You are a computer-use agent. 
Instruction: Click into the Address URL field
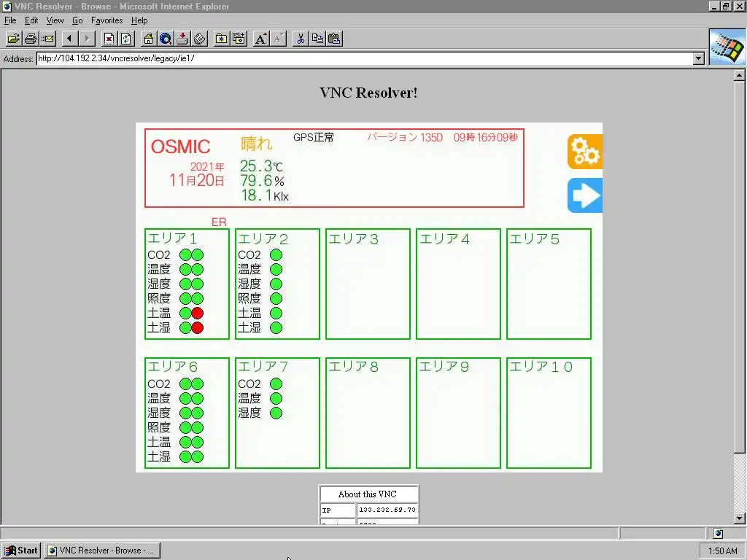[x=365, y=58]
